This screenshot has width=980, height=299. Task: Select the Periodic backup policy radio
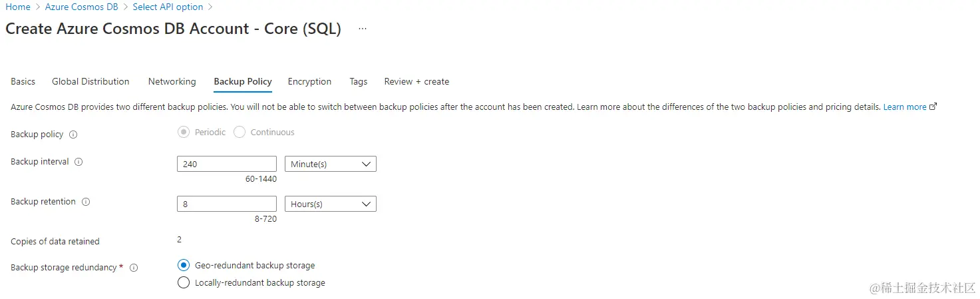(x=184, y=132)
